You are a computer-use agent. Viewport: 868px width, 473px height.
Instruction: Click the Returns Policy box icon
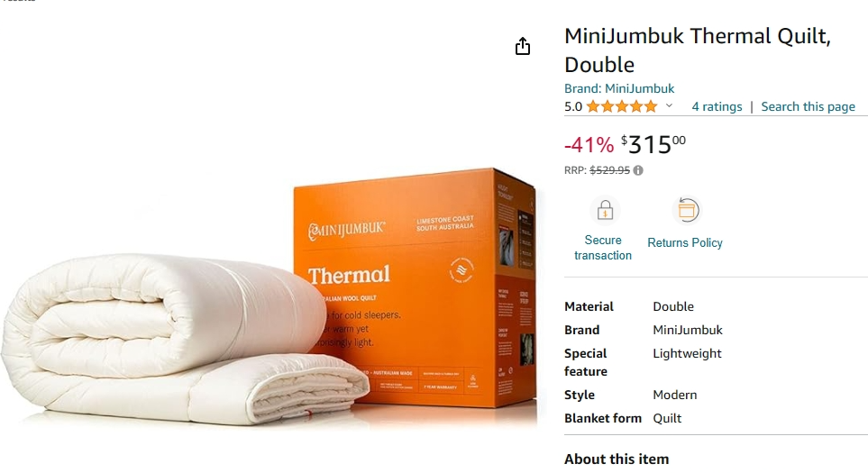point(687,210)
